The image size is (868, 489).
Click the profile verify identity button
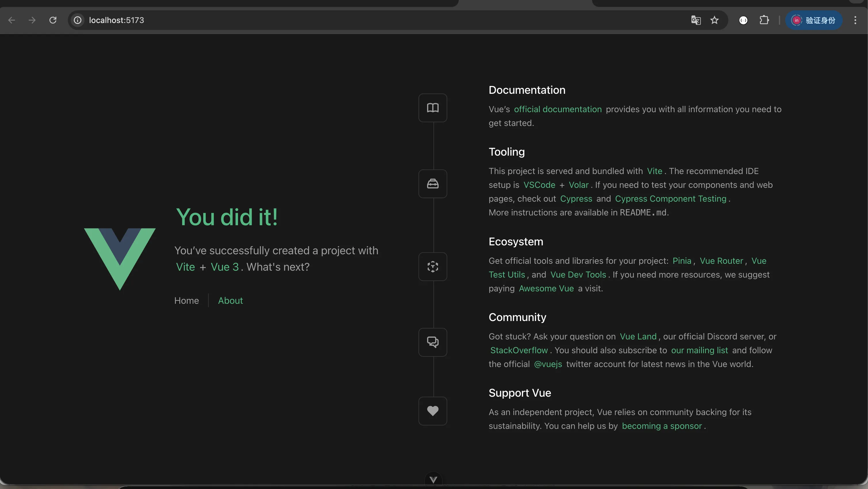point(813,20)
